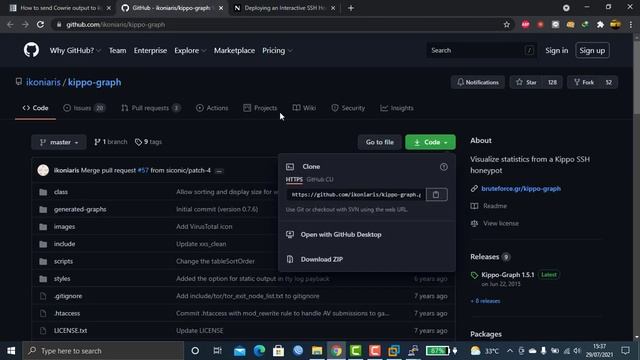Open Microsoft Edge in taskbar
This screenshot has height=360, width=640.
tap(259, 351)
